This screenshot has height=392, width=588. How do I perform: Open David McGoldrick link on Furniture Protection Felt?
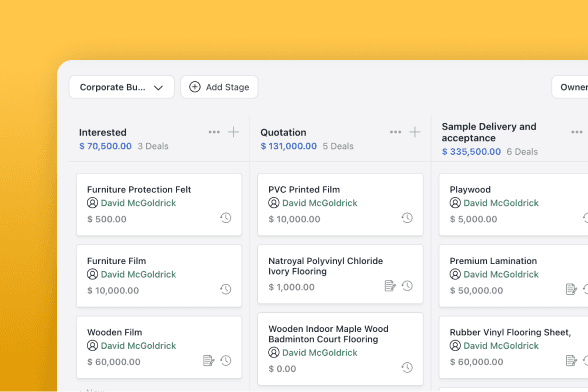138,203
